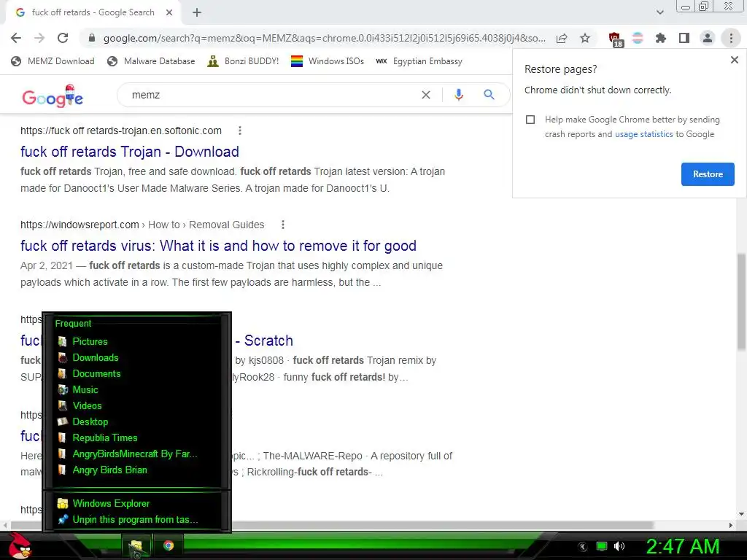
Task: Tick the send crash reports checkbox
Action: 530,120
